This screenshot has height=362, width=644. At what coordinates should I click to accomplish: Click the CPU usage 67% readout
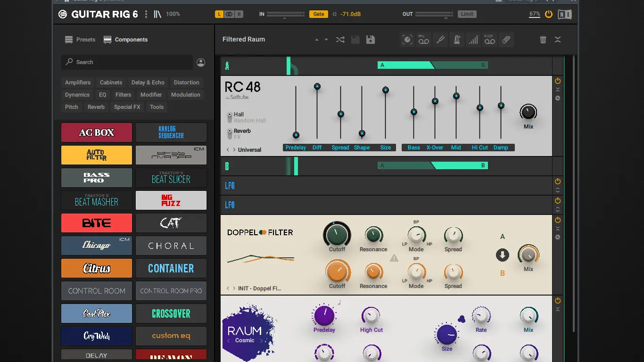pyautogui.click(x=535, y=14)
